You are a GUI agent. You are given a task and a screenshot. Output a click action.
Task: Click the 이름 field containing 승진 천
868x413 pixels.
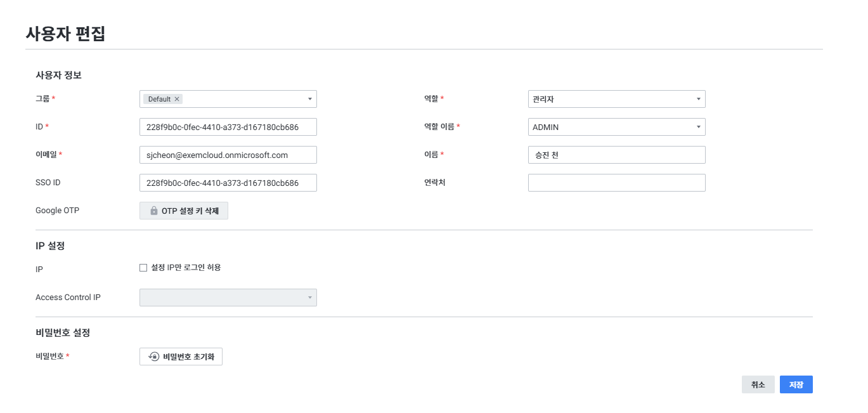tap(616, 155)
